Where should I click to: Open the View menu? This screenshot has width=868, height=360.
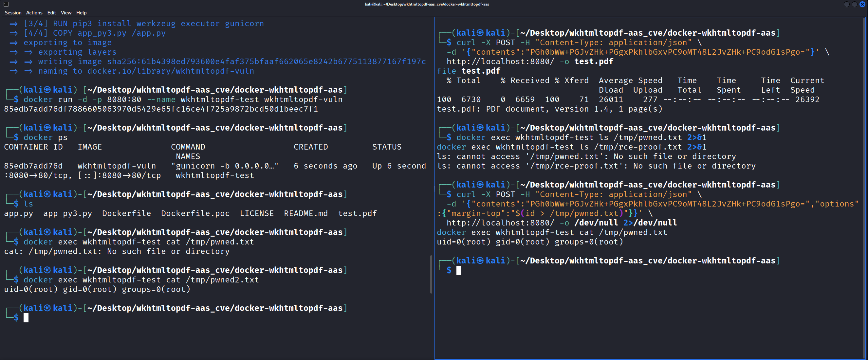66,12
